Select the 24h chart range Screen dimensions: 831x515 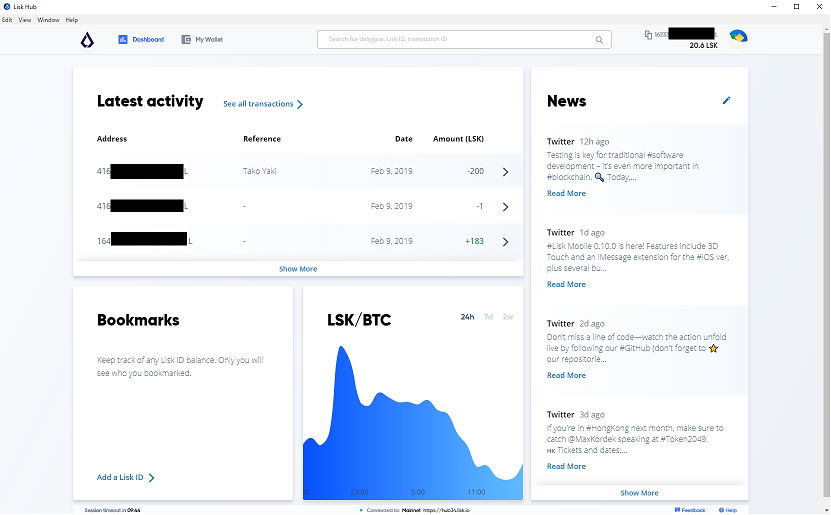tap(467, 317)
